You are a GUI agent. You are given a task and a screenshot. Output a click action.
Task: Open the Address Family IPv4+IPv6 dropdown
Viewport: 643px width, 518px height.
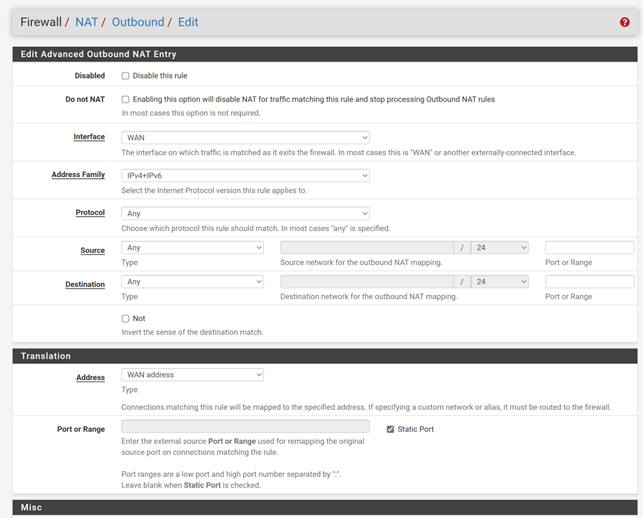(x=245, y=176)
